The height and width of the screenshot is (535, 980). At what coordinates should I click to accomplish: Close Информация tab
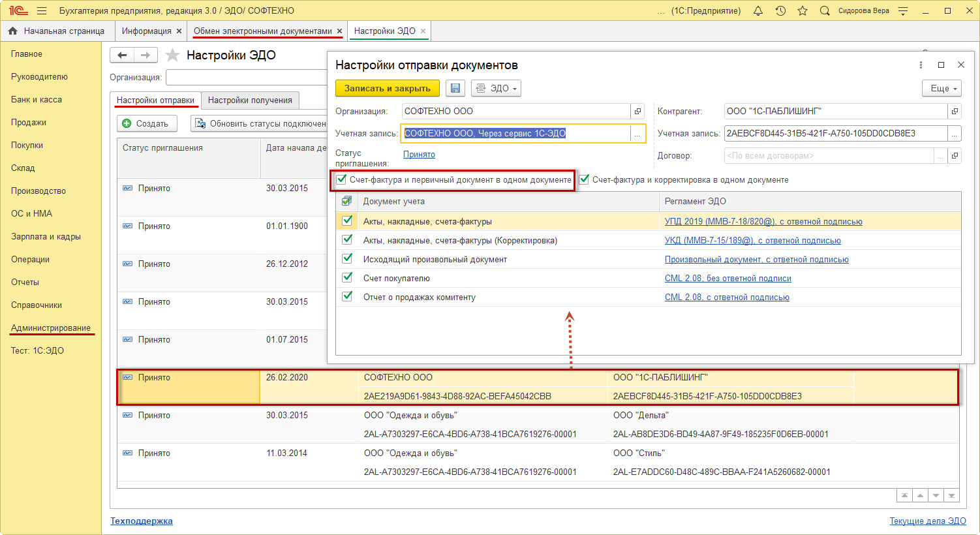coord(179,31)
